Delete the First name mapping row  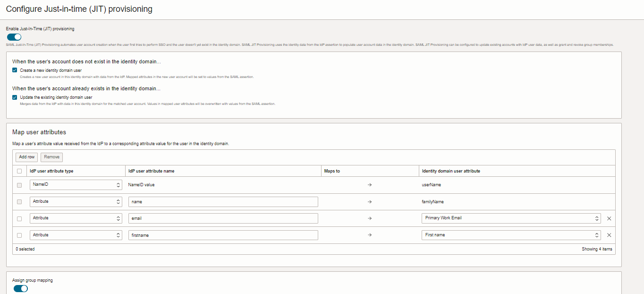pyautogui.click(x=609, y=235)
